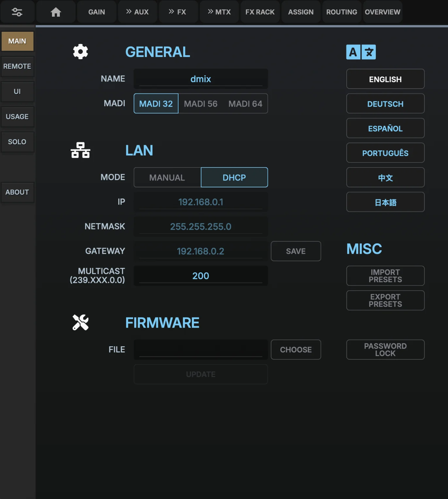Image resolution: width=448 pixels, height=499 pixels.
Task: Select the UI settings page
Action: (x=17, y=92)
